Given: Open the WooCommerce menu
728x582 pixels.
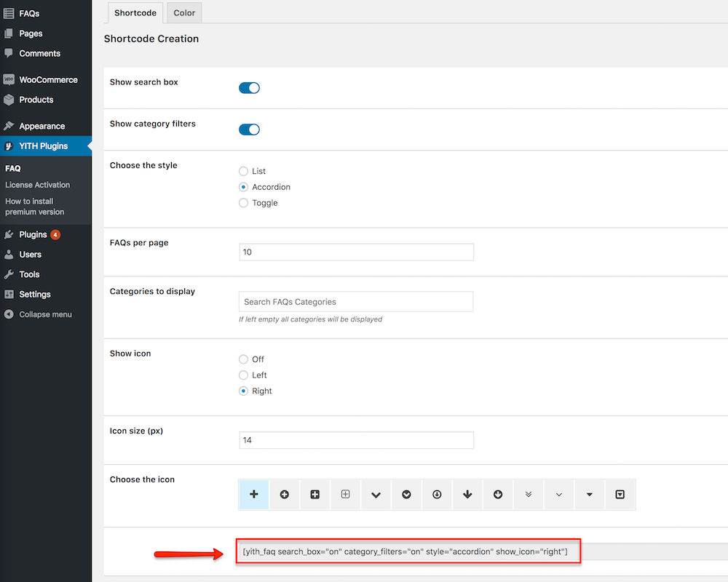Looking at the screenshot, I should (48, 80).
